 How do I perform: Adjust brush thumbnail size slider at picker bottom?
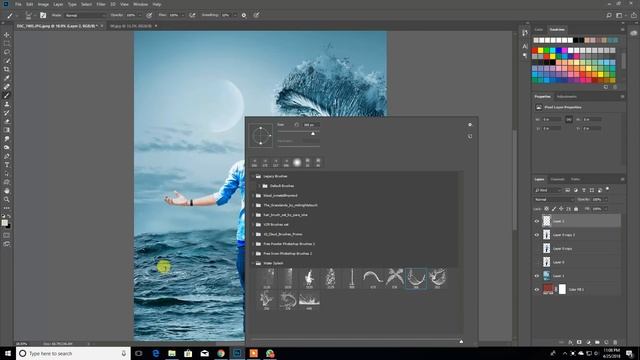(461, 341)
